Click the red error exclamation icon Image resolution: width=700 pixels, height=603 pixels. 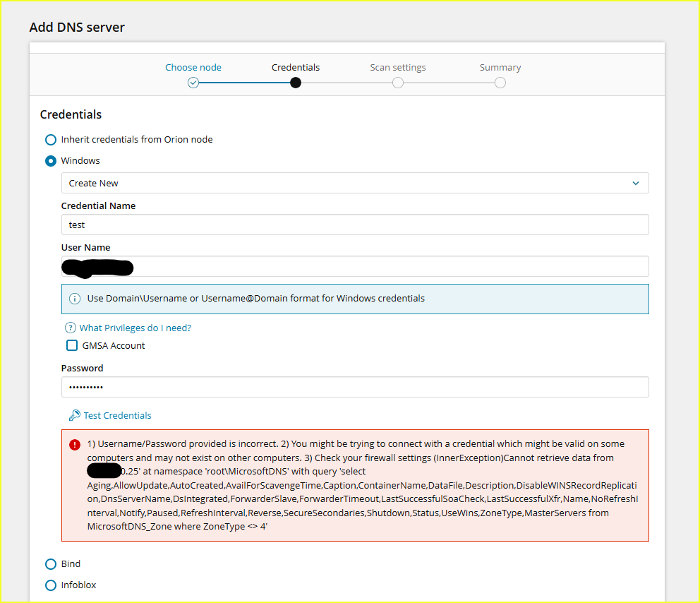(75, 444)
